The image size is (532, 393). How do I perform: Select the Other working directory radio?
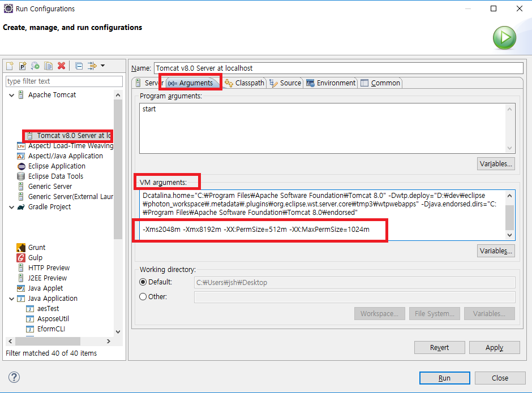click(x=143, y=297)
